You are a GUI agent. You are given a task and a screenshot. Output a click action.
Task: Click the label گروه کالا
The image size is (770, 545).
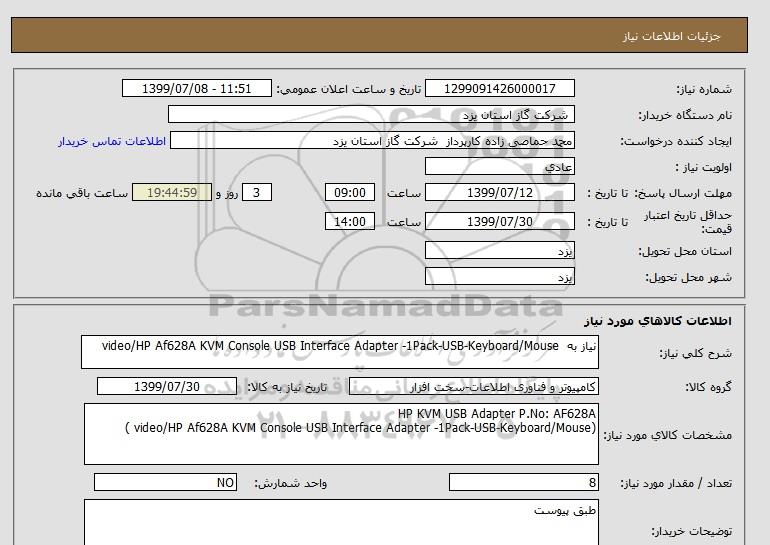(709, 387)
